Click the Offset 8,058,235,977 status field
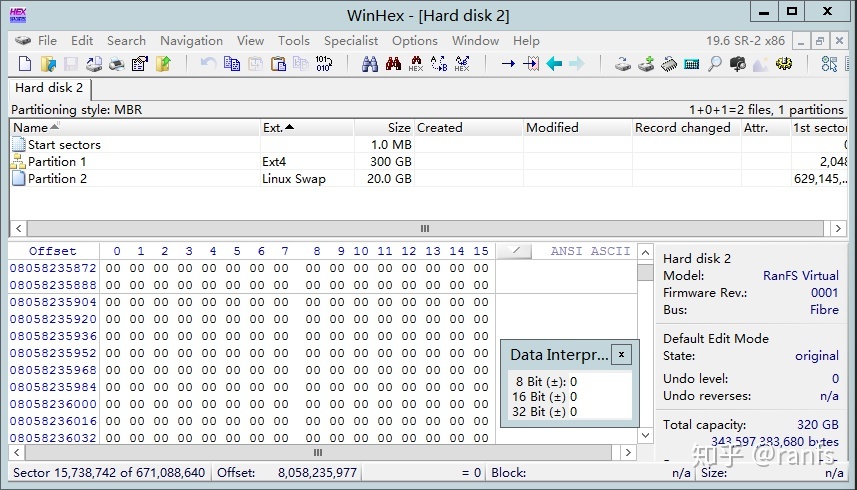857x490 pixels. 287,473
